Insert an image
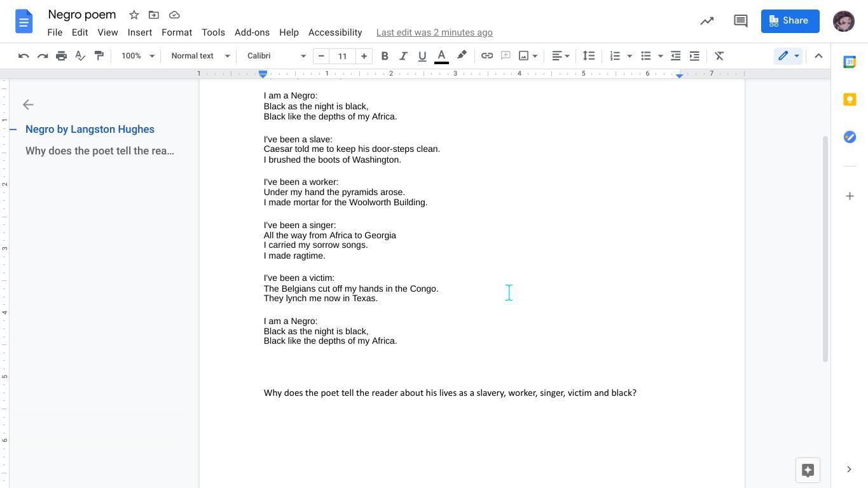 point(524,56)
